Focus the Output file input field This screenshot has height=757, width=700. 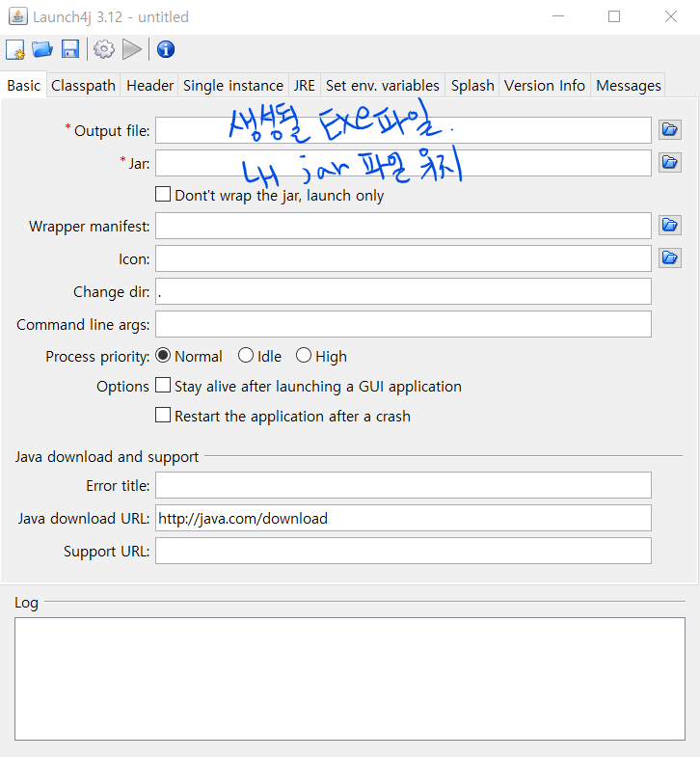[403, 130]
